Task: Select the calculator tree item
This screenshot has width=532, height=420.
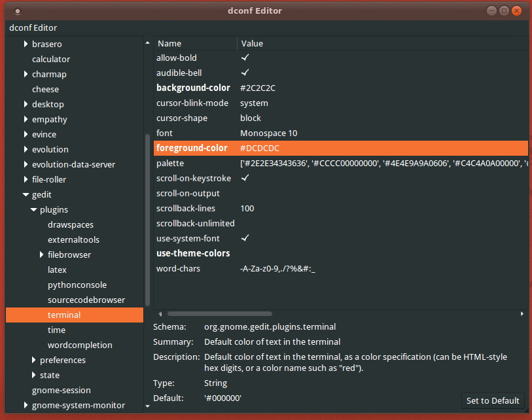Action: click(51, 59)
